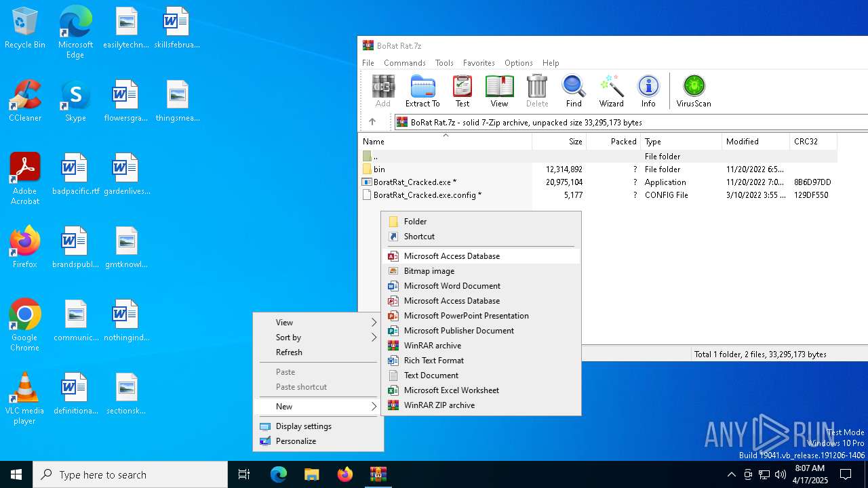Choose Refresh from the context menu

[318, 352]
